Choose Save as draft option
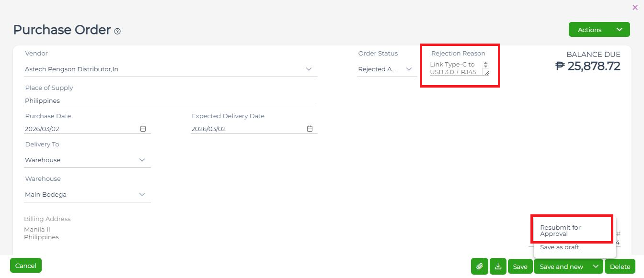Image resolution: width=644 pixels, height=278 pixels. pyautogui.click(x=560, y=247)
